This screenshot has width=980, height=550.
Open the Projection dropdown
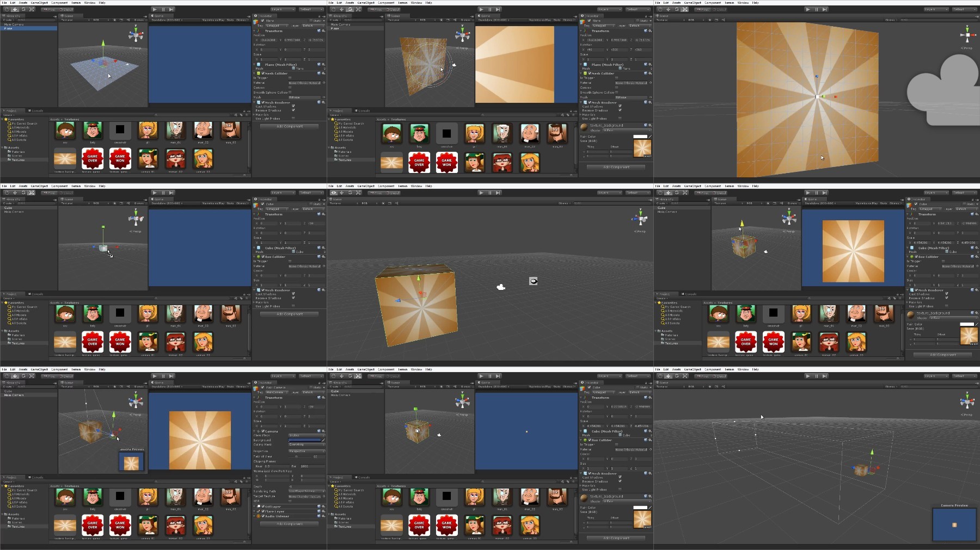307,451
